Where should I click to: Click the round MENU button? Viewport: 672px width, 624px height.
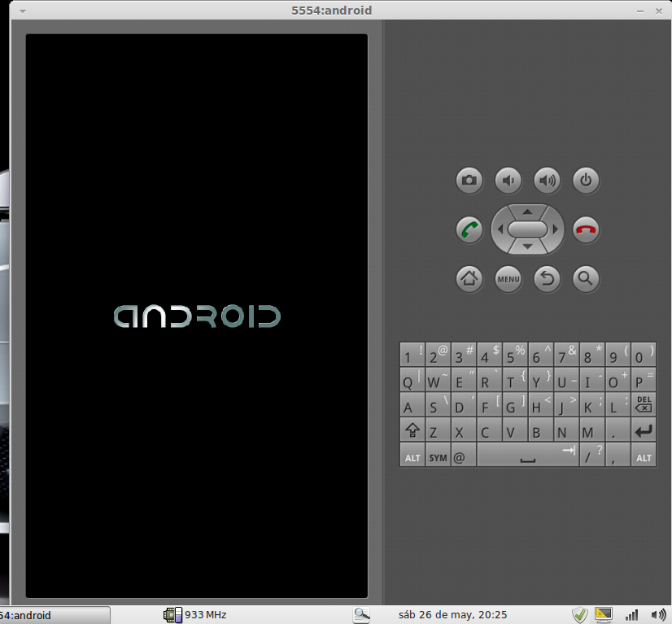508,279
